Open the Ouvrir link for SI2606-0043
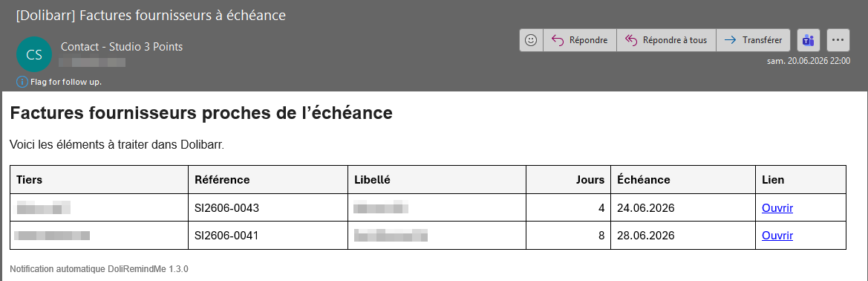The height and width of the screenshot is (281, 868). pyautogui.click(x=777, y=208)
